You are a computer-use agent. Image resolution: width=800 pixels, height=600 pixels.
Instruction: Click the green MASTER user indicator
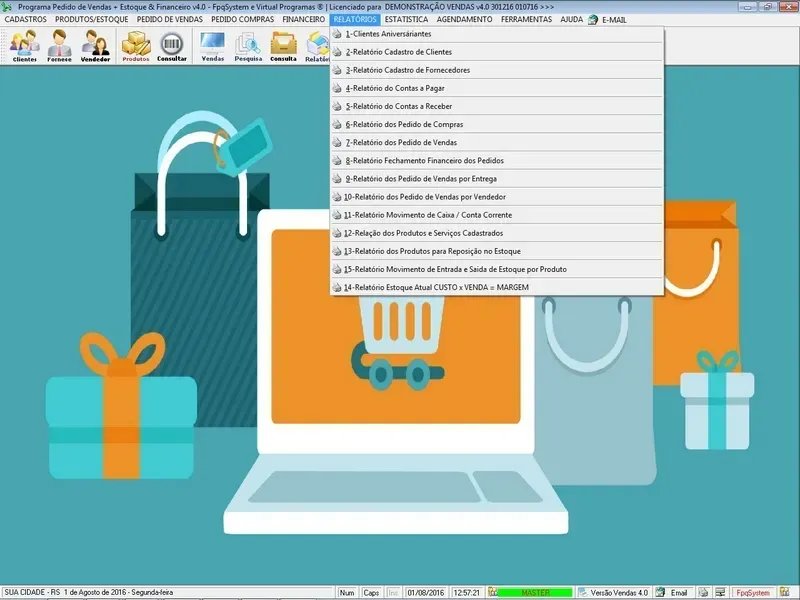click(535, 593)
